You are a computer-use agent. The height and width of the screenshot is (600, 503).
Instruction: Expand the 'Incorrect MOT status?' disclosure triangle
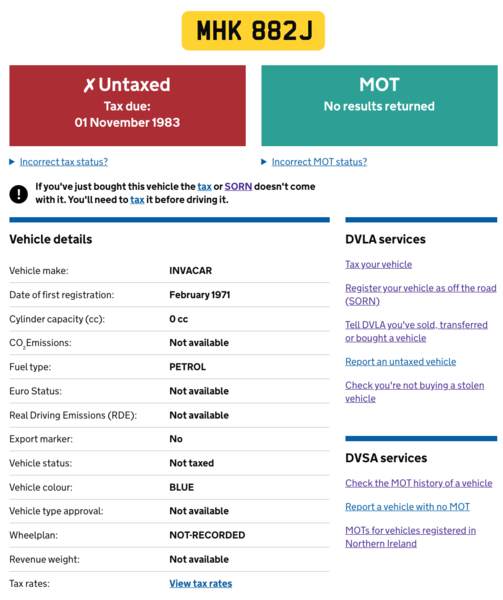coord(264,162)
